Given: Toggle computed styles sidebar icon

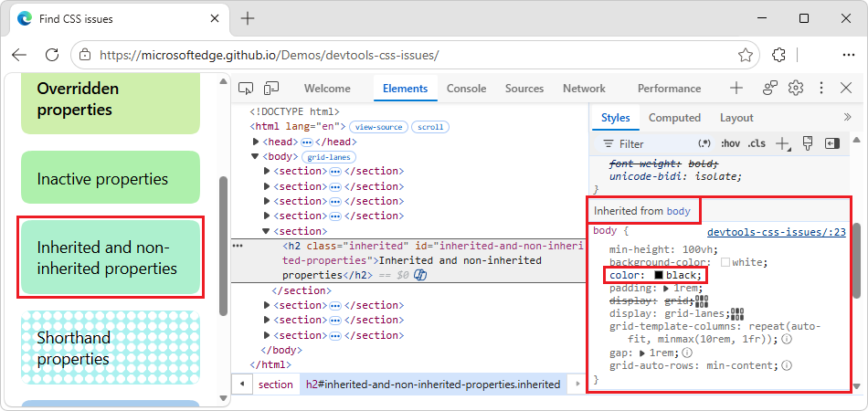Looking at the screenshot, I should tap(832, 143).
